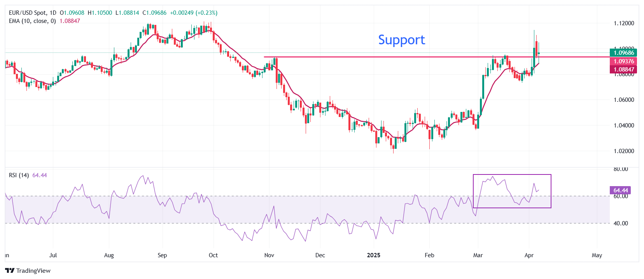Click the May label on time axis
This screenshot has height=279, width=644.
[x=597, y=255]
